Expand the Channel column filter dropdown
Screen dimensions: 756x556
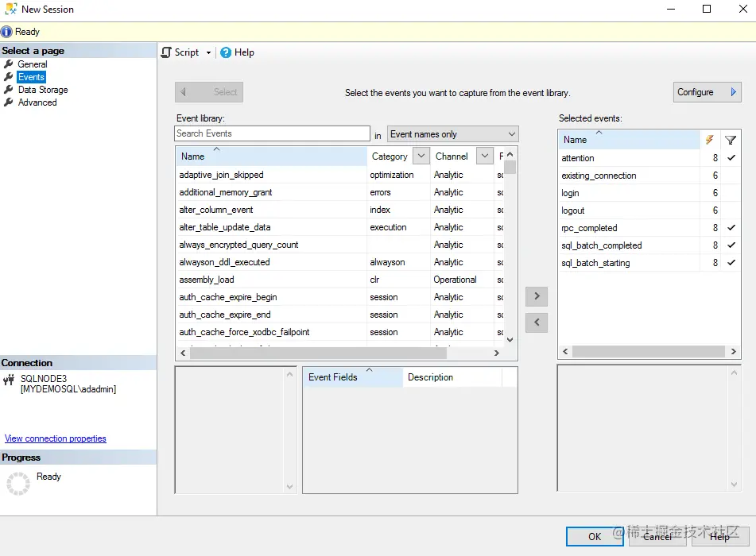click(x=485, y=156)
